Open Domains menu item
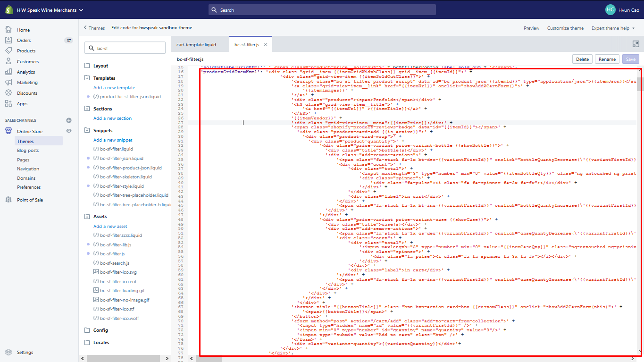 click(26, 178)
